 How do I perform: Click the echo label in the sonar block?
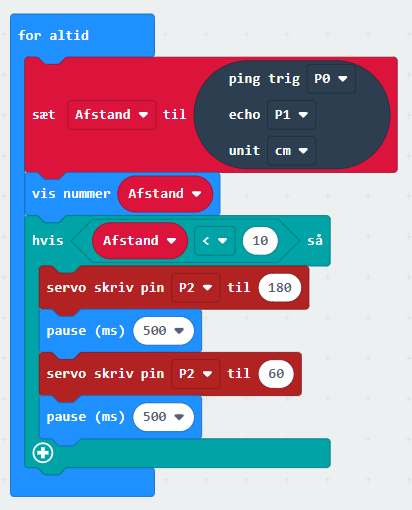click(x=244, y=115)
